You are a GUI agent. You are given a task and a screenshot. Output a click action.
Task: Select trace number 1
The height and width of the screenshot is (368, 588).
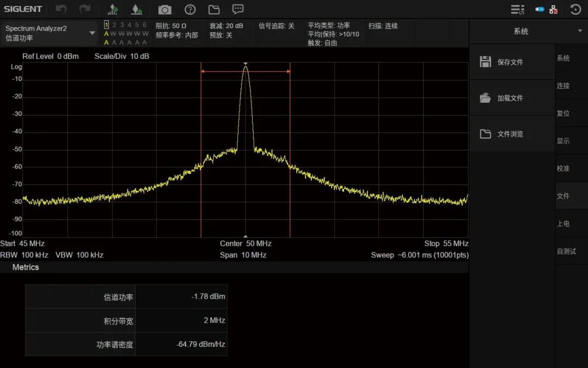tap(107, 25)
